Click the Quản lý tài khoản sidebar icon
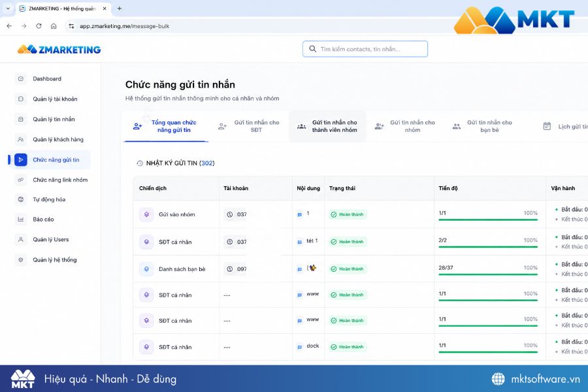Screen dimensions: 588x392 click(21, 99)
